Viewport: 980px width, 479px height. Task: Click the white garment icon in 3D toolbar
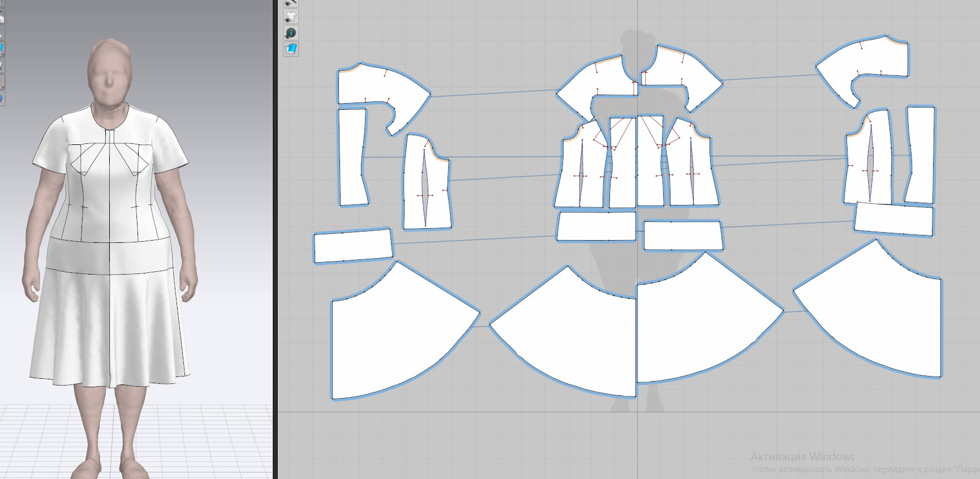tap(2, 16)
